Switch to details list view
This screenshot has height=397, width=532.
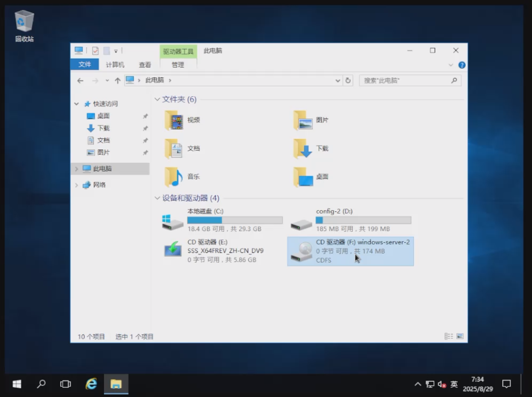point(449,336)
